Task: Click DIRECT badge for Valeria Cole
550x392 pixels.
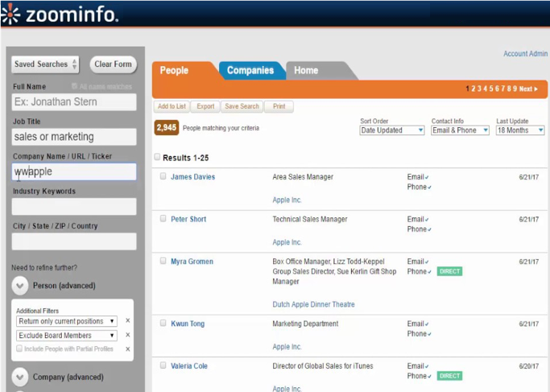Action: (x=449, y=376)
